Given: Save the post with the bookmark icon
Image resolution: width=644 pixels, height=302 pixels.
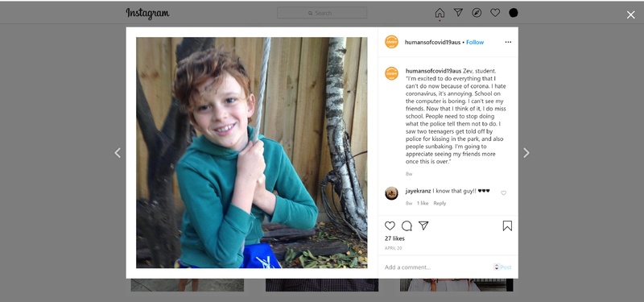Looking at the screenshot, I should click(507, 225).
